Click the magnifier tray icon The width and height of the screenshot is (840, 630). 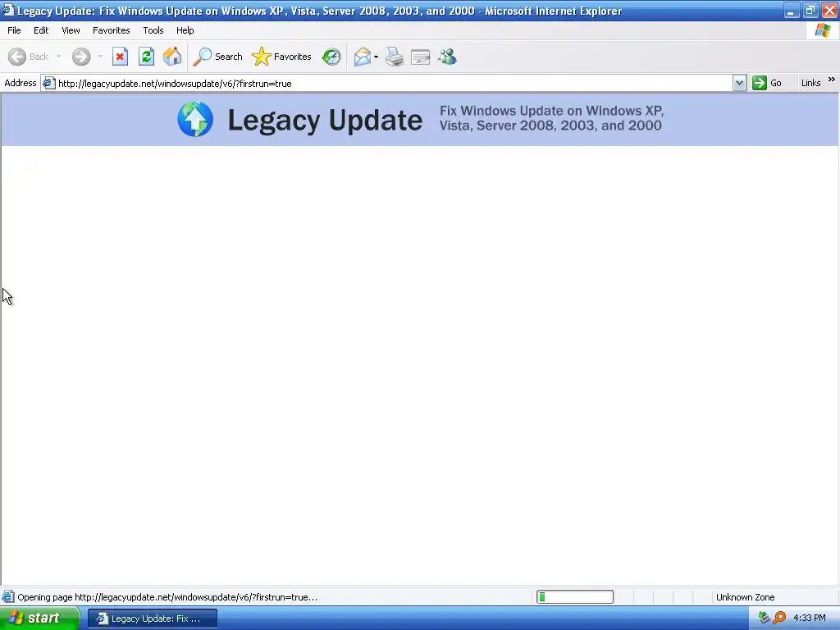[x=780, y=618]
